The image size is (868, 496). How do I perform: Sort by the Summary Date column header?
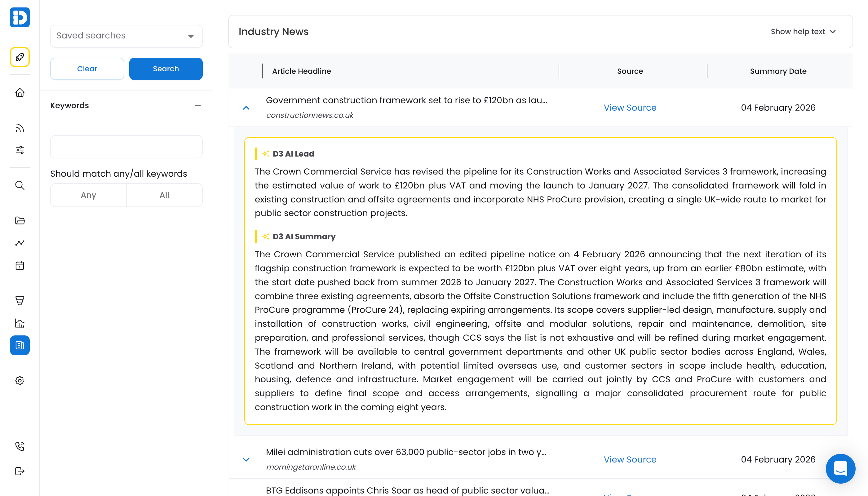(x=778, y=71)
